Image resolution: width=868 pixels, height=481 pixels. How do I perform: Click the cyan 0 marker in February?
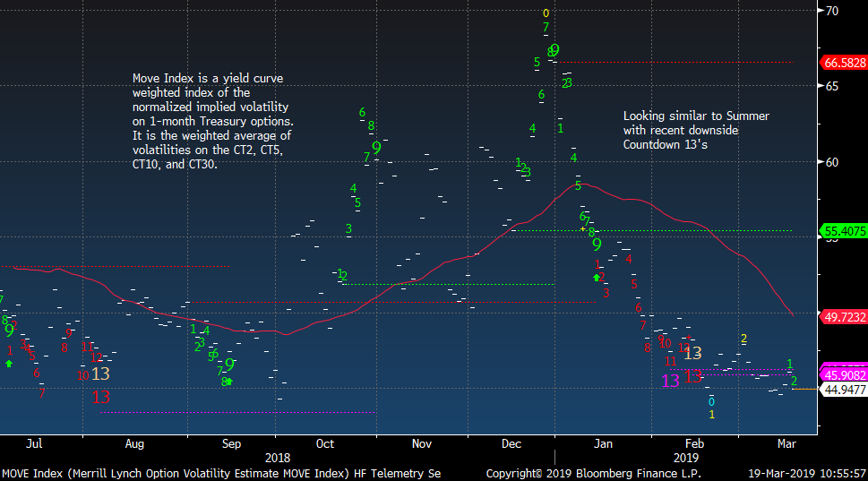[711, 402]
